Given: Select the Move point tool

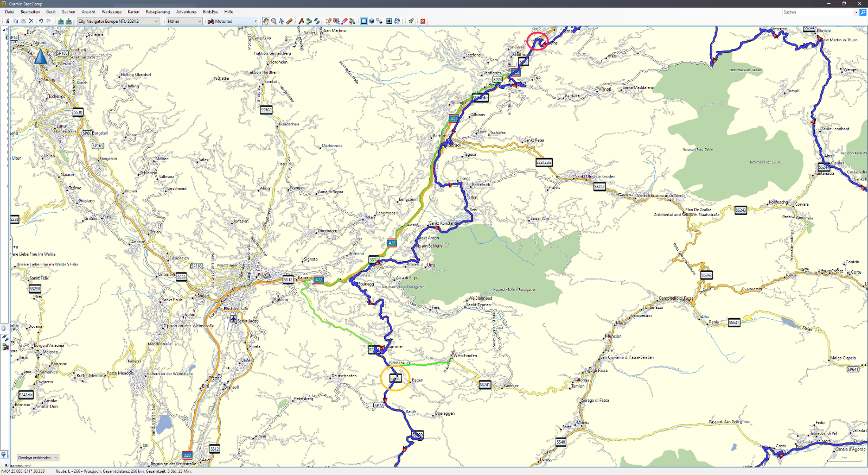Looking at the screenshot, I should [x=336, y=21].
